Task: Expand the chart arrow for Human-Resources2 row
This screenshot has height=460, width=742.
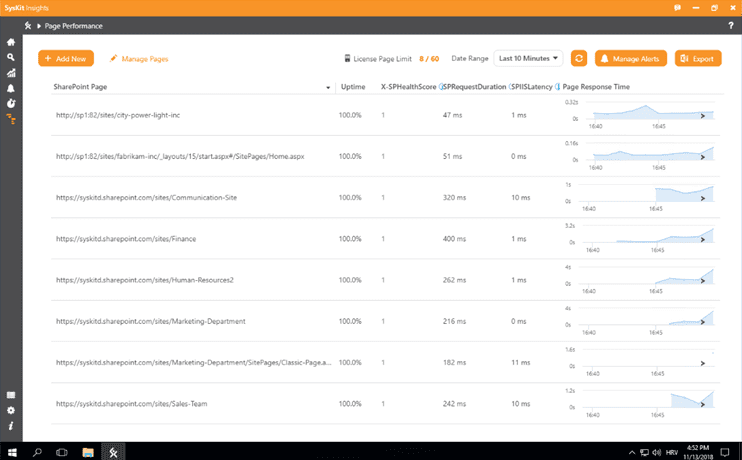Action: (703, 281)
